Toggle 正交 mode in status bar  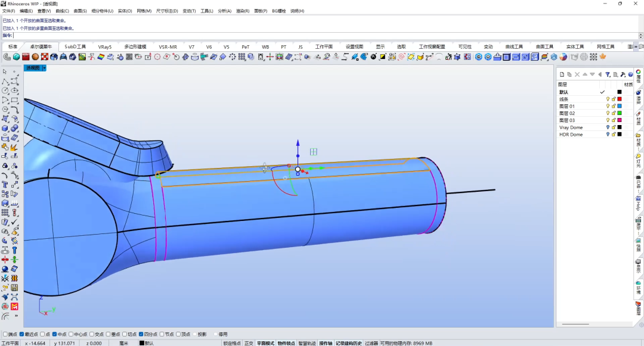click(x=249, y=343)
